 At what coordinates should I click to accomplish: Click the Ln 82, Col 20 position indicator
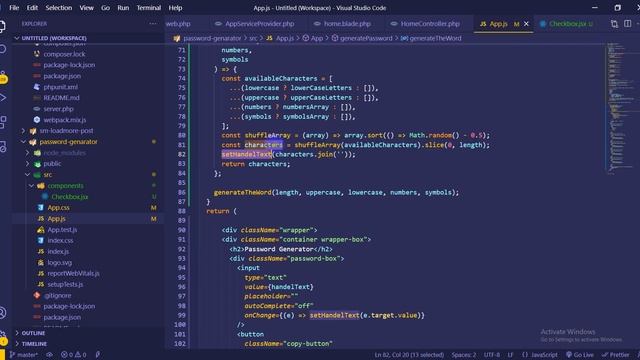(409, 355)
